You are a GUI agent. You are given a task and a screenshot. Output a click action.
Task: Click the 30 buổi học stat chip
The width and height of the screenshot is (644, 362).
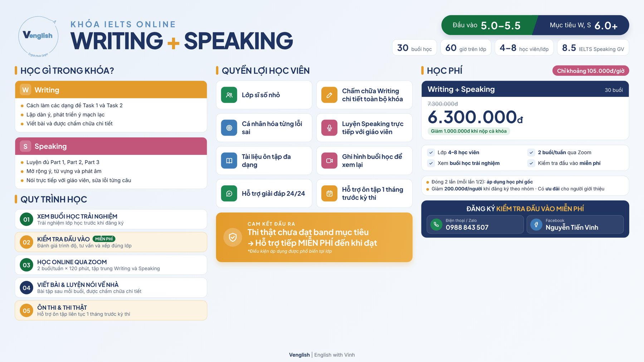(414, 48)
